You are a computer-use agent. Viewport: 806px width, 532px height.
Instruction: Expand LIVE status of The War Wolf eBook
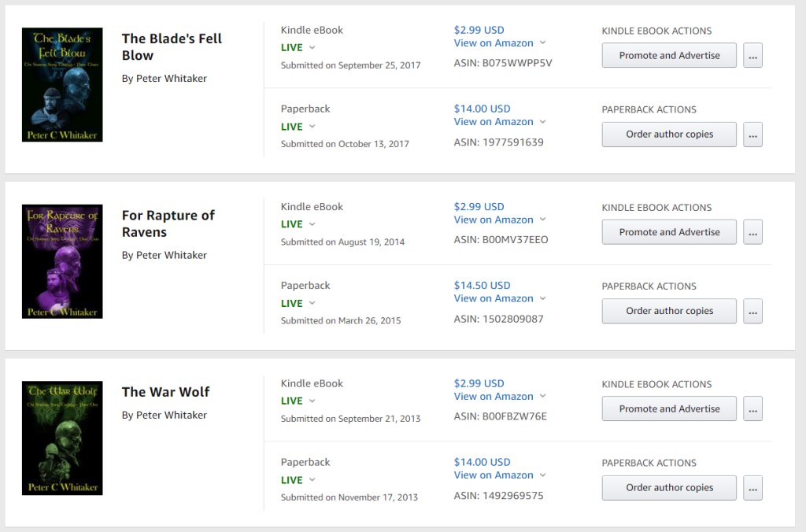[x=298, y=401]
